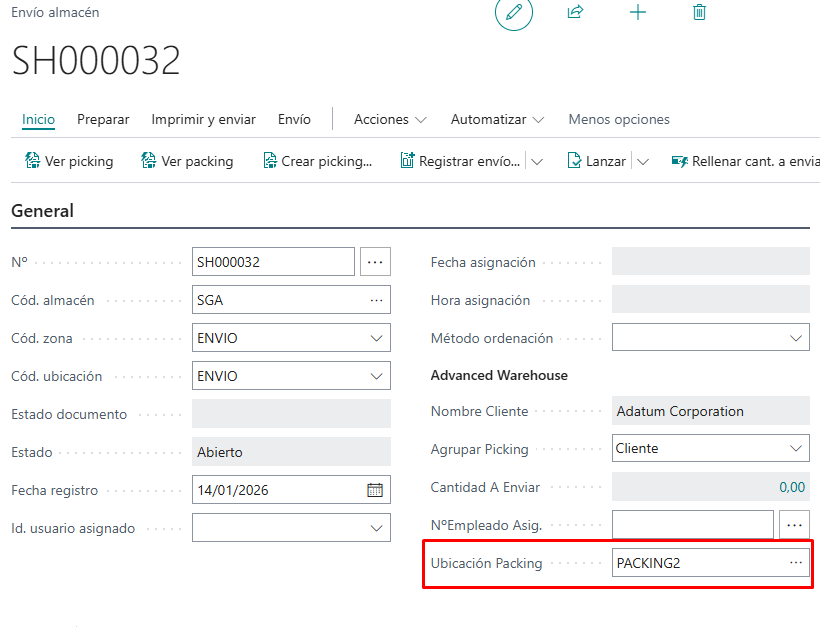Click the Lanzar button
Viewport: 820px width, 627px height.
(597, 161)
